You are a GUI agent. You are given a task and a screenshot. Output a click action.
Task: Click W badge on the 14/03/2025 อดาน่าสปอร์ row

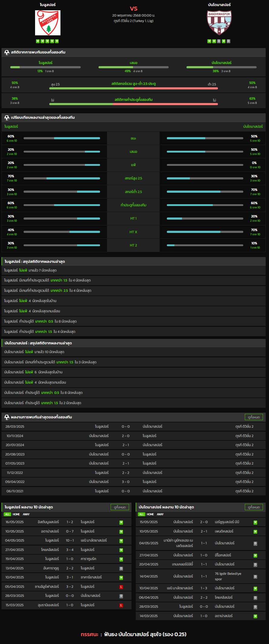(255, 616)
